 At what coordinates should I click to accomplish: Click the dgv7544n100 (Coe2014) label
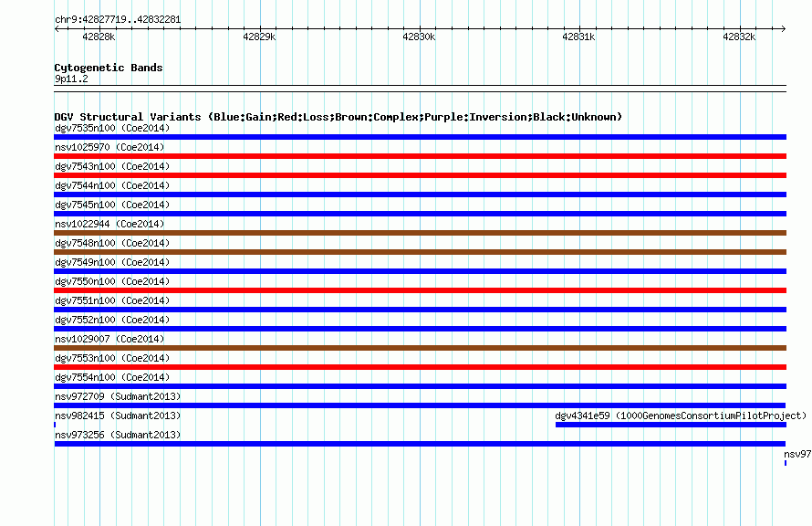pos(112,185)
